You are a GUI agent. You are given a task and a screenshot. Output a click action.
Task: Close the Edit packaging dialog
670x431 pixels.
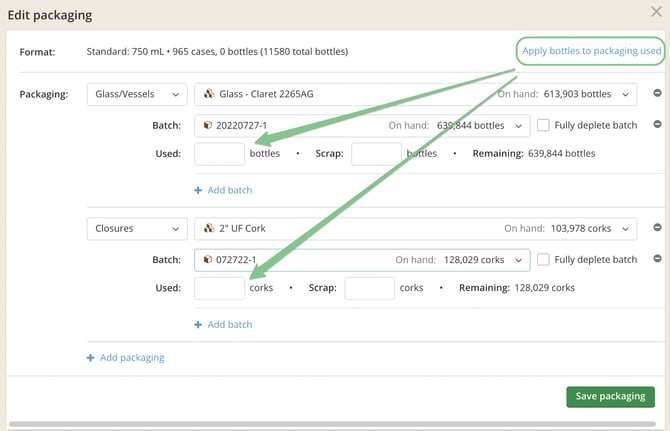655,14
